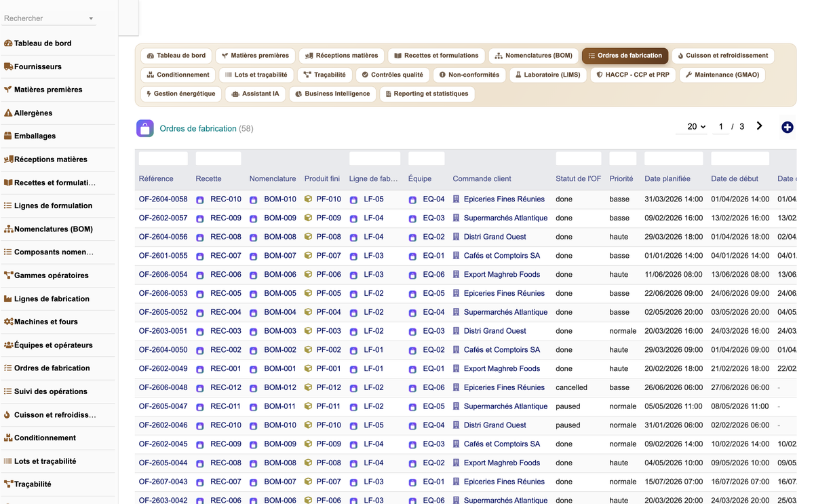The height and width of the screenshot is (504, 814).
Task: Select cancelled status in OF-2606-0048 row
Action: click(571, 388)
